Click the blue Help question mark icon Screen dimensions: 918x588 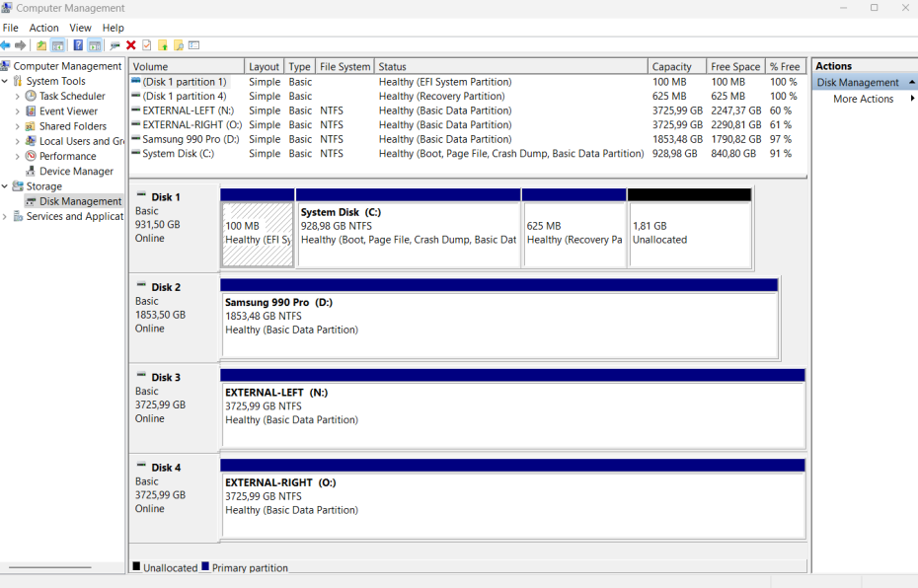click(x=78, y=45)
